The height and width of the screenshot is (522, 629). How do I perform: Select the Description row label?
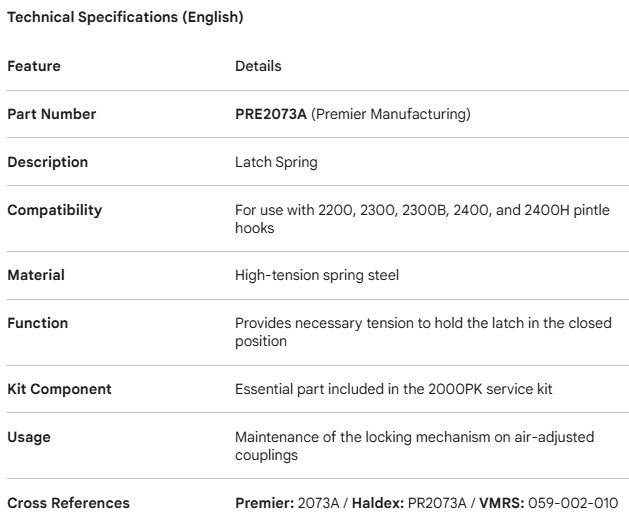[48, 162]
